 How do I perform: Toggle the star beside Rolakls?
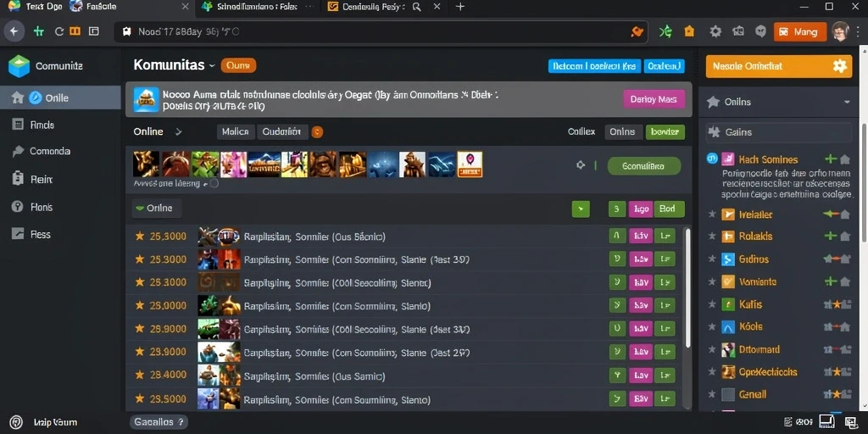pos(712,236)
